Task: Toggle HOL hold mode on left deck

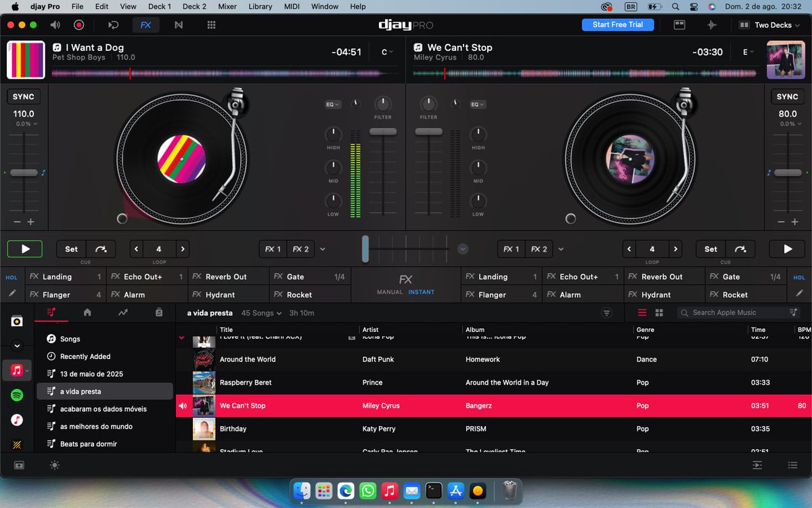Action: [x=12, y=277]
